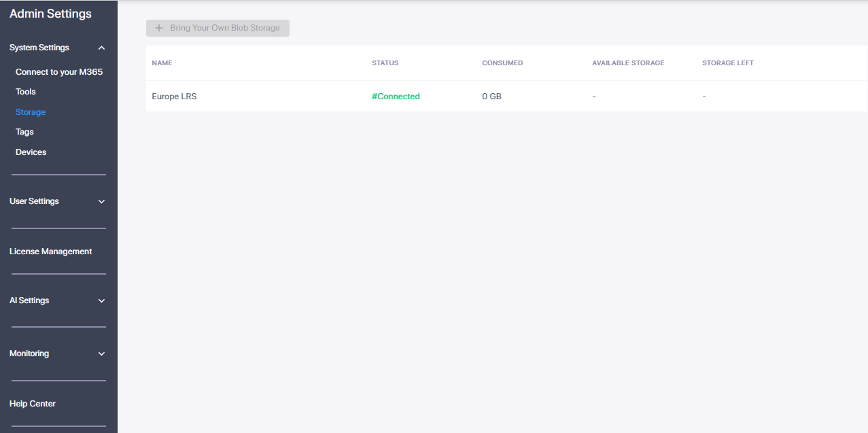Screen dimensions: 868x433
Task: Select Storage in the sidebar
Action: (x=31, y=112)
